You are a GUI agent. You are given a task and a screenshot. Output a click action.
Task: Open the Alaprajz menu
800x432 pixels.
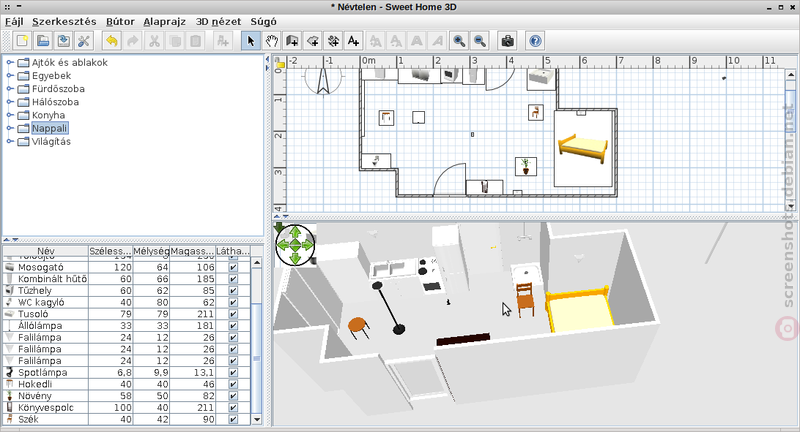pos(165,21)
